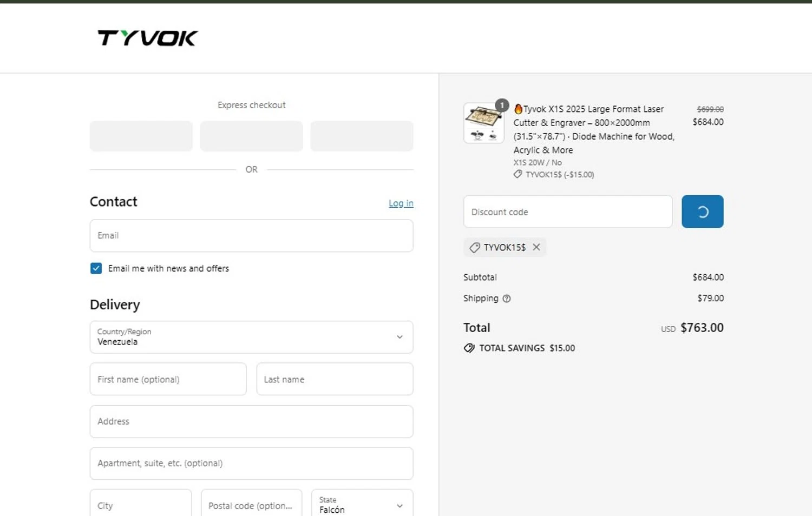
Task: Click the Total Savings tag icon
Action: pos(469,348)
